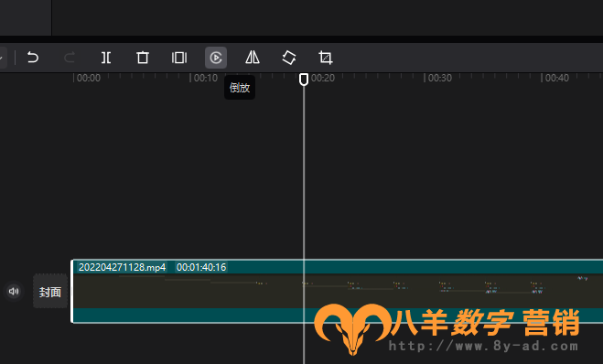Viewport: 603px width, 364px height.
Task: Select the 202204271128.mp4 clip label
Action: coord(122,267)
